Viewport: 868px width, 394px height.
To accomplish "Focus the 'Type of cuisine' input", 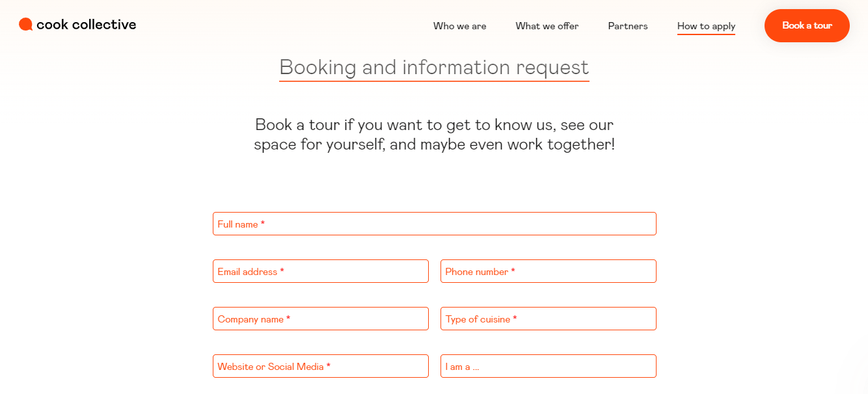I will tap(549, 319).
